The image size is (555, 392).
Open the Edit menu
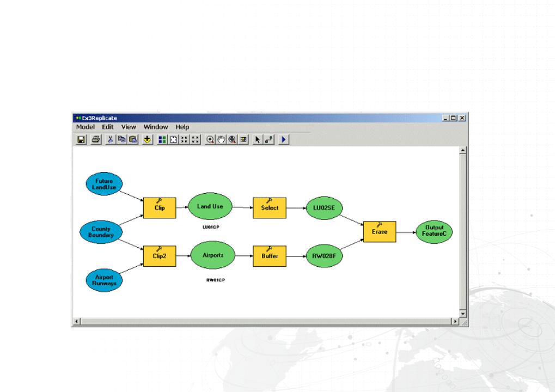click(108, 127)
